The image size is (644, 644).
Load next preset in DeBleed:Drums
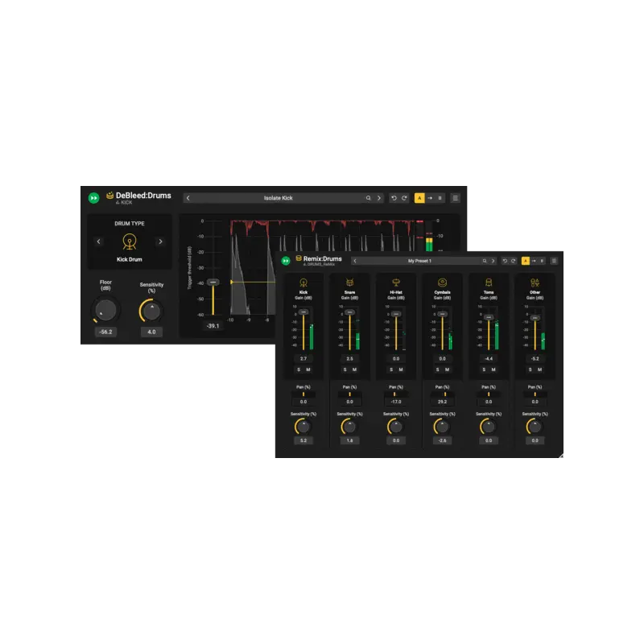pos(378,198)
